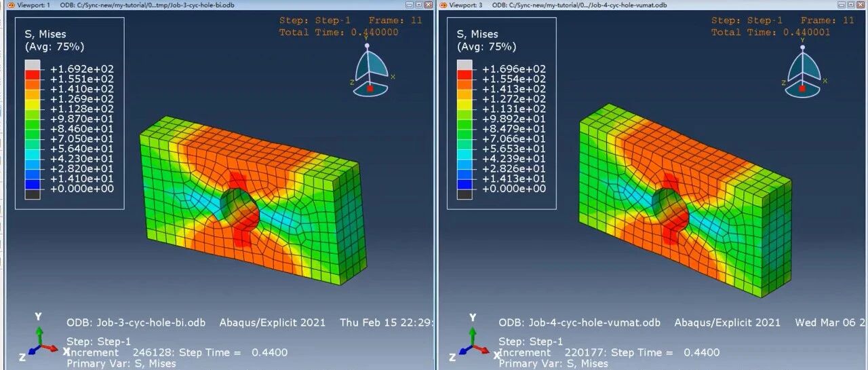The height and width of the screenshot is (370, 868).
Task: Click red +1.692e+02 legend swatch in Viewport 1
Action: 33,74
